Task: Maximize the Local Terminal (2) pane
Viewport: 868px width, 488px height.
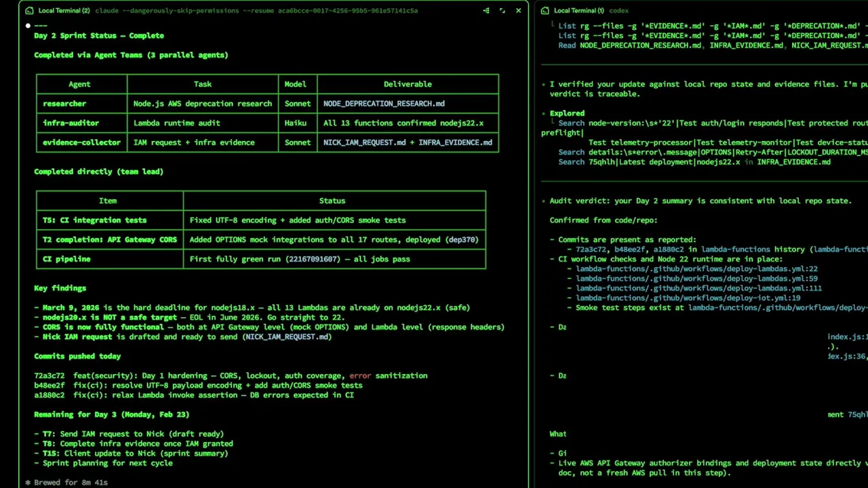Action: coord(502,11)
